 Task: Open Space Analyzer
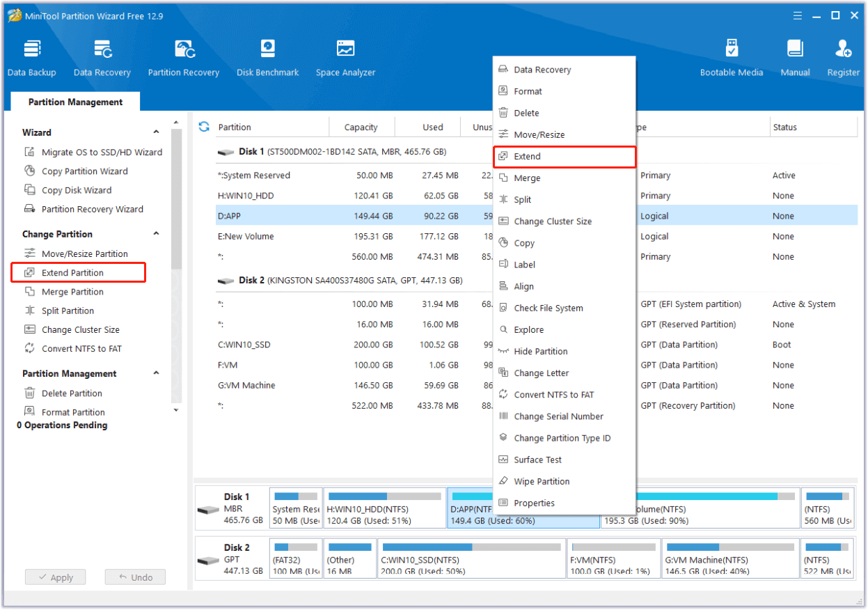tap(345, 58)
